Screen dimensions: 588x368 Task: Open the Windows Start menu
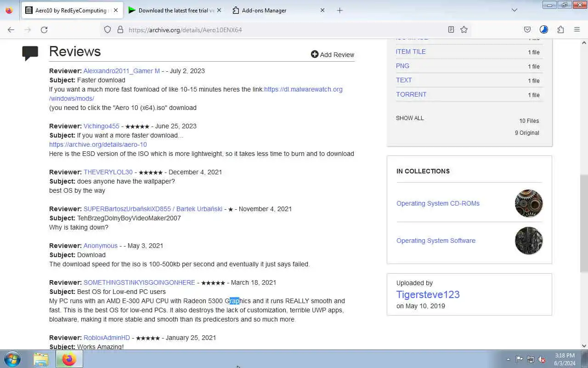[12, 359]
